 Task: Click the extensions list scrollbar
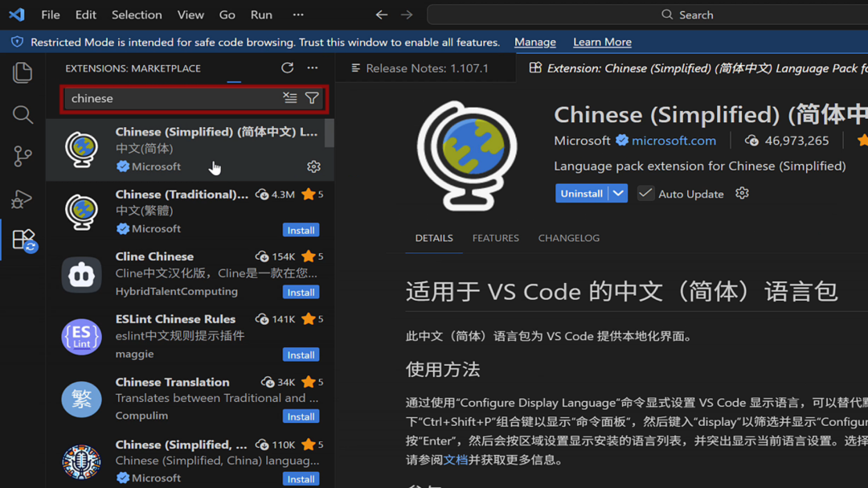tap(330, 133)
